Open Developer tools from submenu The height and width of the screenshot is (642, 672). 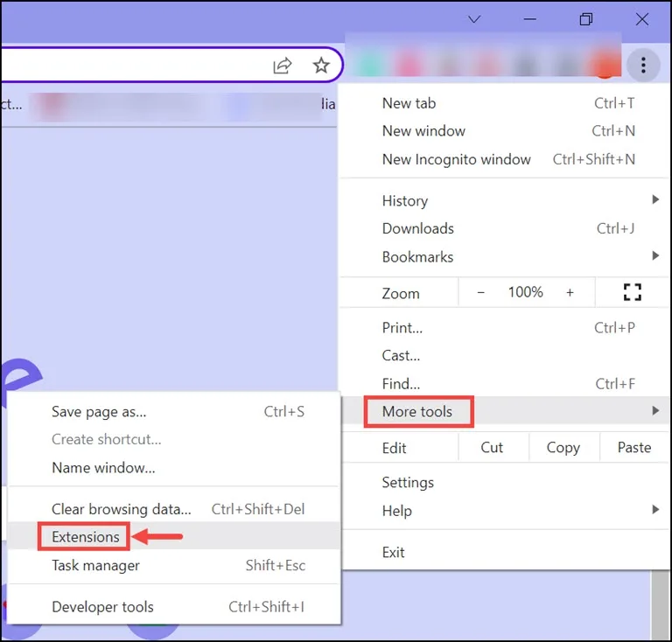click(174, 607)
